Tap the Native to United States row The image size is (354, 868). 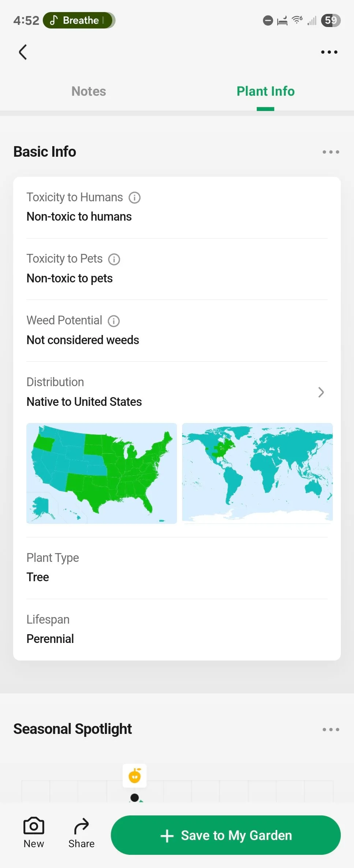(84, 402)
